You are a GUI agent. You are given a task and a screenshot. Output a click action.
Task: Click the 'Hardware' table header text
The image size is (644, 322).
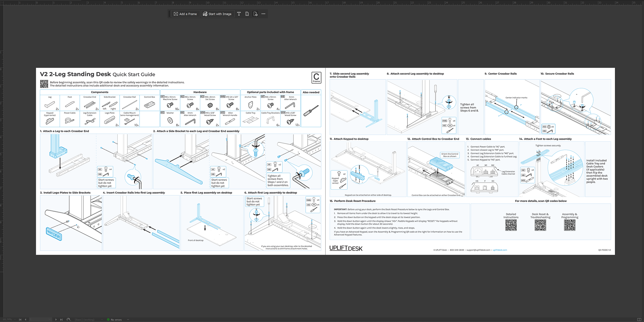tap(200, 92)
